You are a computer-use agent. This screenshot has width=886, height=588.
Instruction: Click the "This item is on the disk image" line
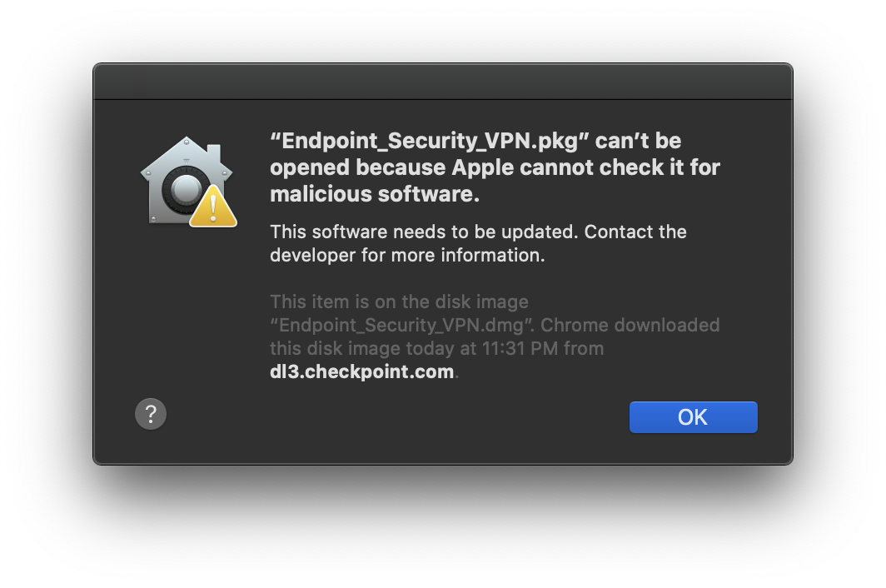[x=399, y=301]
